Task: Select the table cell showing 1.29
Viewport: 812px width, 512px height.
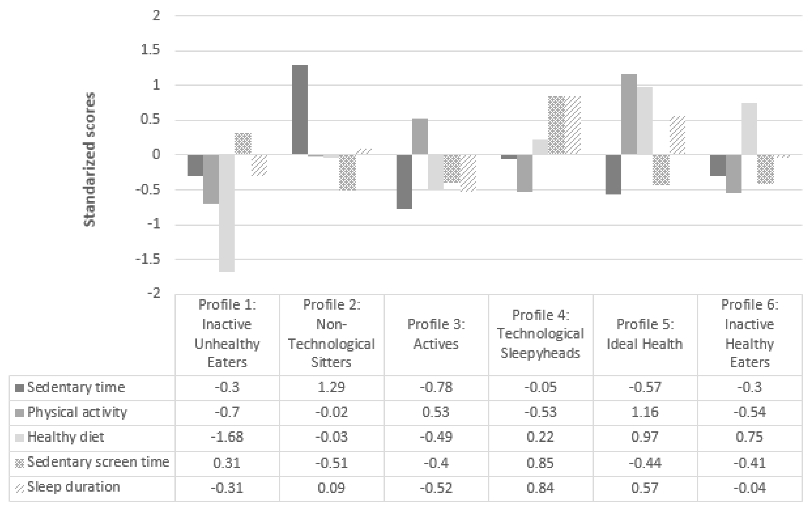Action: (331, 388)
